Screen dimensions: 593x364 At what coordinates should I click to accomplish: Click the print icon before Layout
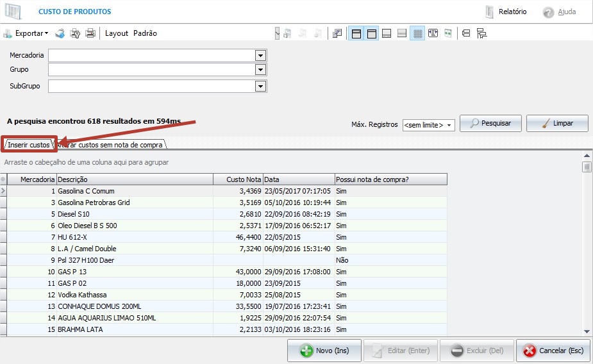pos(90,33)
